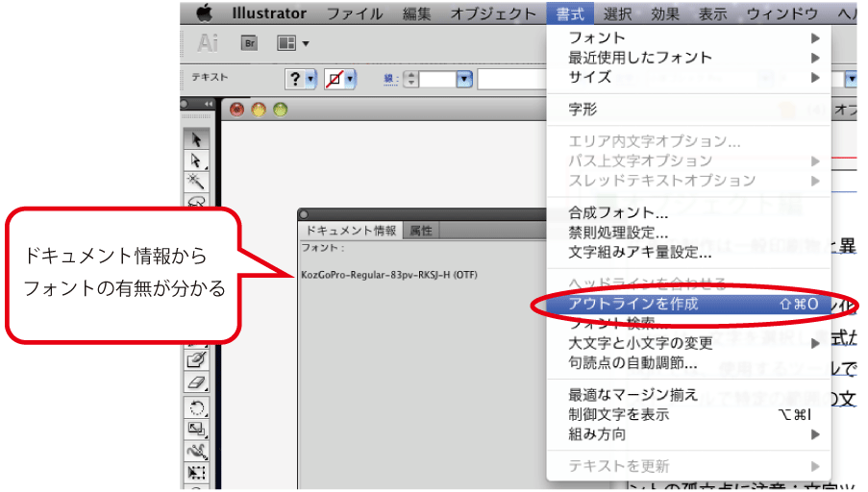Viewport: 868px width, 492px height.
Task: Select the Free Transform tool
Action: tap(197, 472)
